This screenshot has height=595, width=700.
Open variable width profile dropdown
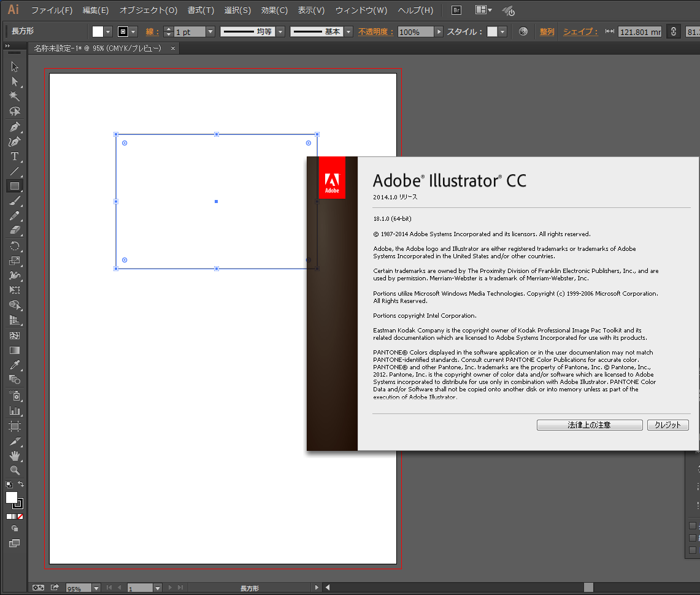click(x=280, y=32)
